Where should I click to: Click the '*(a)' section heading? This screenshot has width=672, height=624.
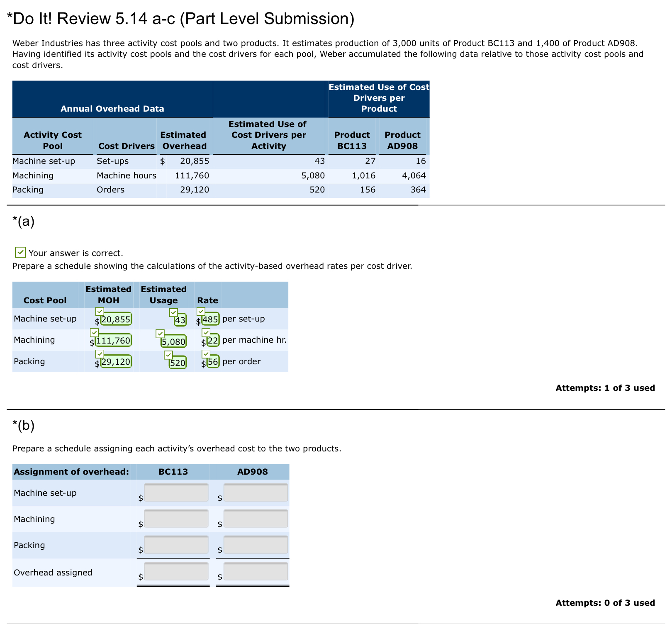(x=24, y=221)
